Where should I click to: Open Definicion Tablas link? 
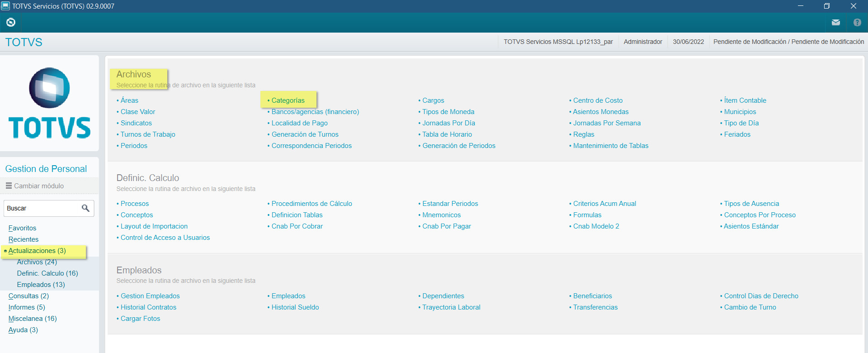point(297,215)
